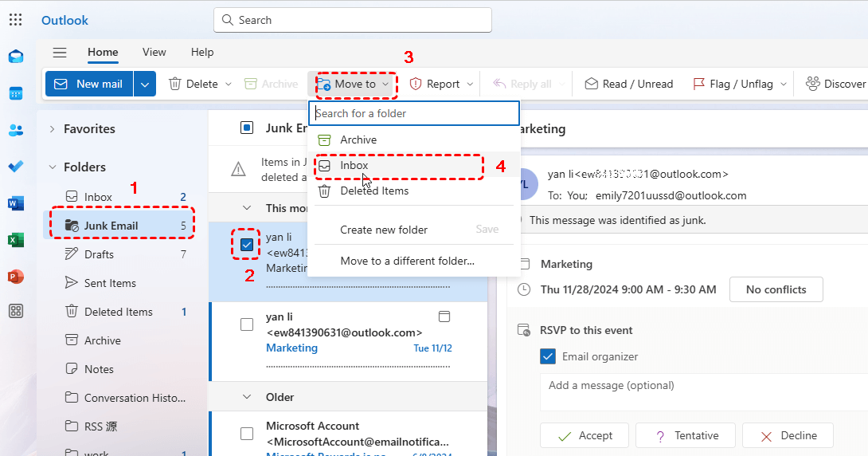This screenshot has height=456, width=868.
Task: Check the Microsoft Account message checkbox
Action: pos(247,434)
